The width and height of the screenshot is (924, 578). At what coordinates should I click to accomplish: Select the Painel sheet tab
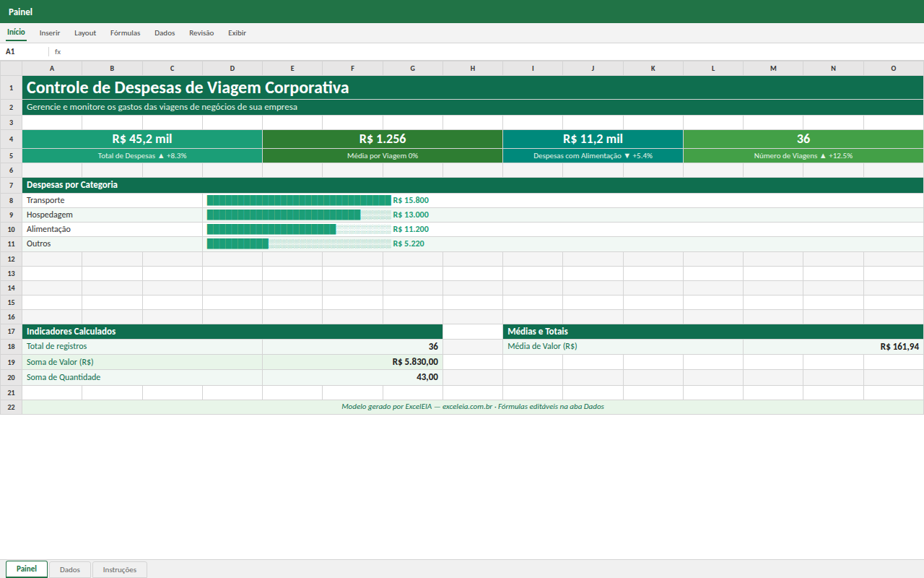[27, 569]
